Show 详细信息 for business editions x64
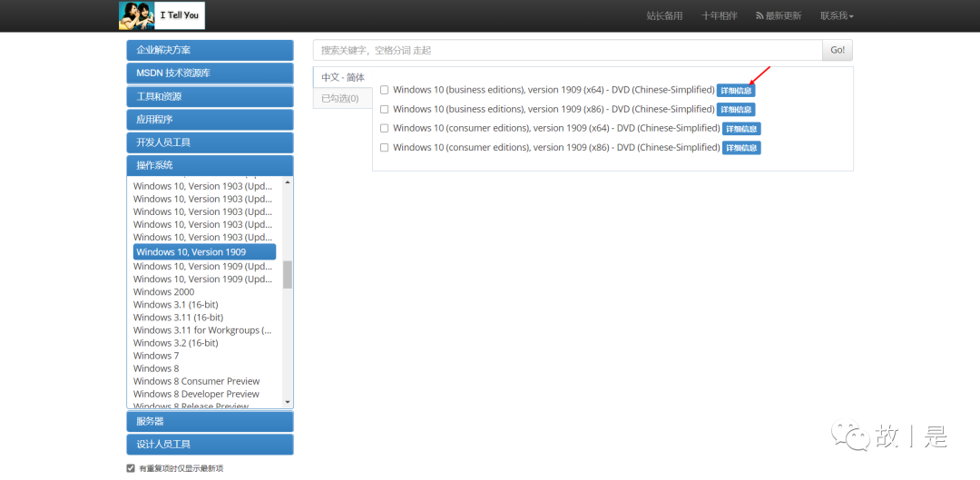The width and height of the screenshot is (980, 480). click(x=736, y=91)
